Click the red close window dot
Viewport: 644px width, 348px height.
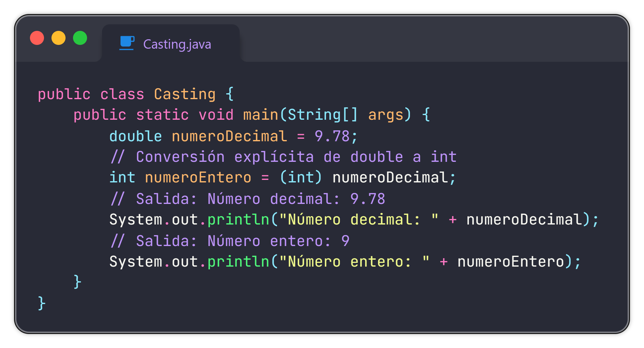[x=37, y=38]
